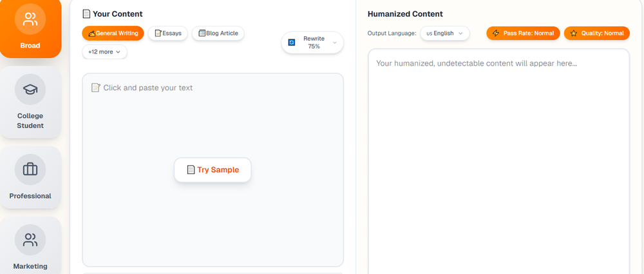The height and width of the screenshot is (274, 644).
Task: Select the Broad audience people icon
Action: pyautogui.click(x=30, y=19)
